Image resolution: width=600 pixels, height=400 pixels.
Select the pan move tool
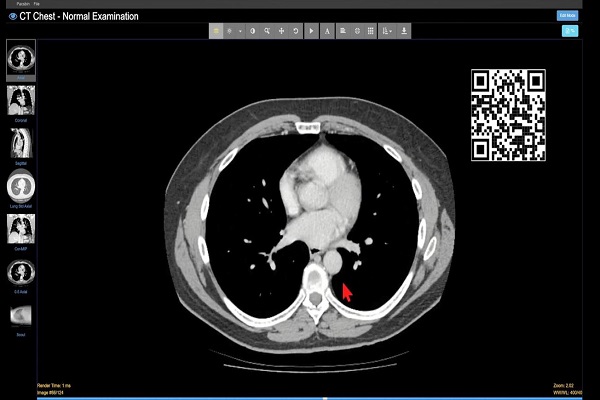coord(281,31)
